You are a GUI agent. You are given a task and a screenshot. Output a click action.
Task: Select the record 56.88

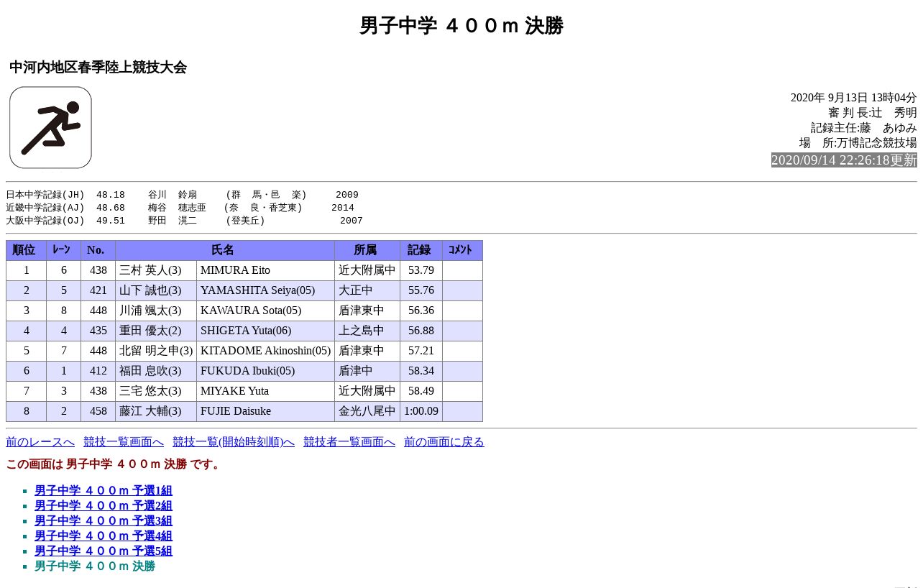point(421,331)
